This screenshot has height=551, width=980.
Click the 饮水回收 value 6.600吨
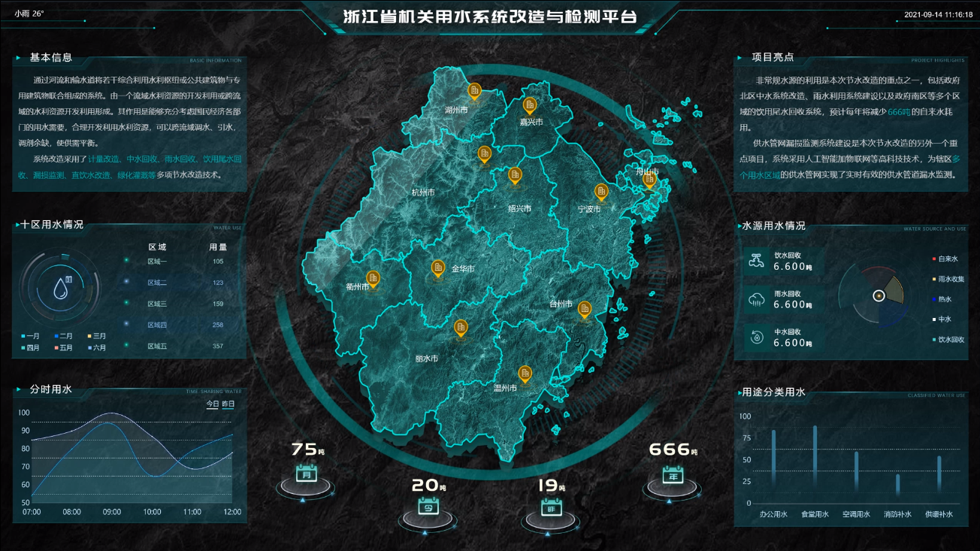click(793, 267)
